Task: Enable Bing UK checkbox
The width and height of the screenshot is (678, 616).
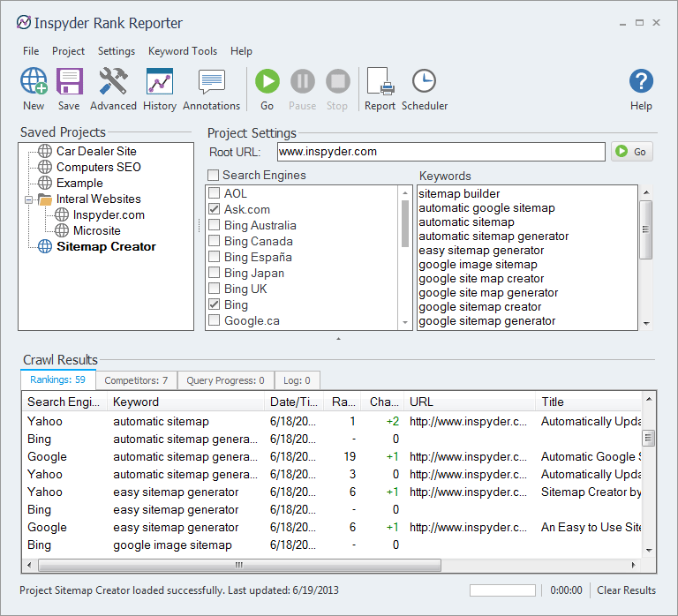Action: pos(214,289)
